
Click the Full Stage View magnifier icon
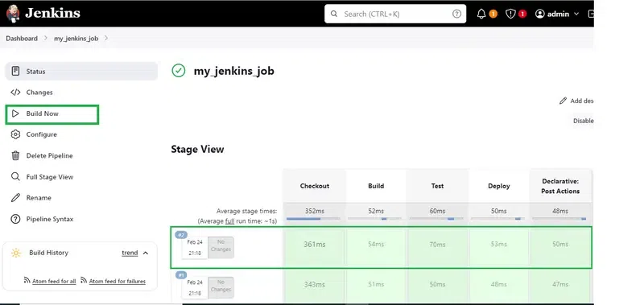[x=15, y=177]
